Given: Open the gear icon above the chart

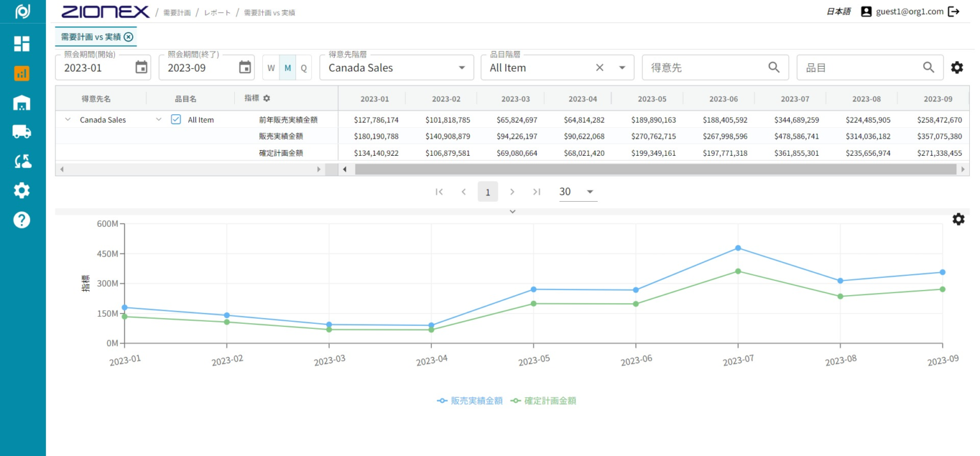Looking at the screenshot, I should coord(958,219).
